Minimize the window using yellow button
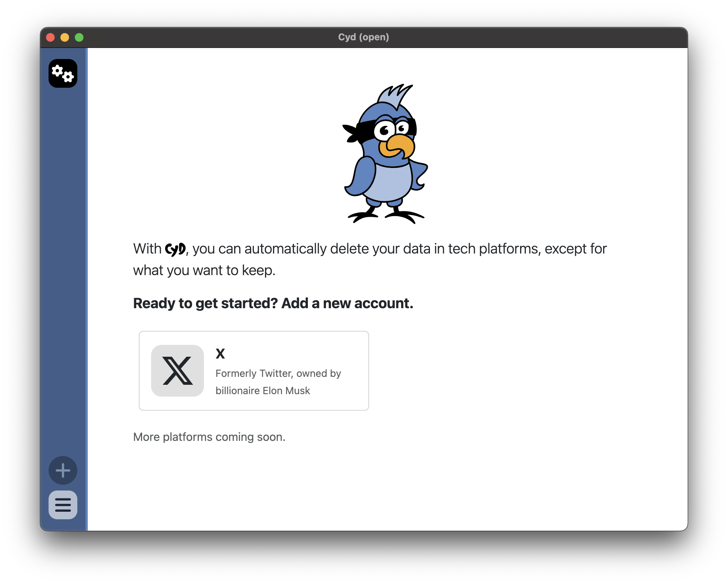This screenshot has height=584, width=728. pyautogui.click(x=65, y=37)
